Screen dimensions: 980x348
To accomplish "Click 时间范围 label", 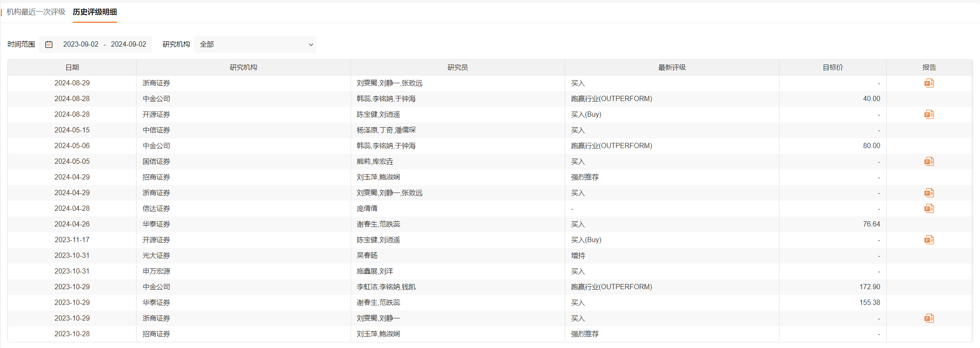I will point(21,44).
